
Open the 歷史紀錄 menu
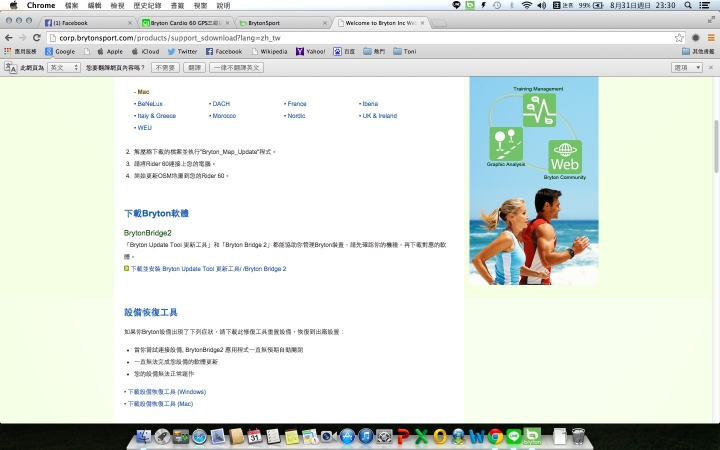147,5
